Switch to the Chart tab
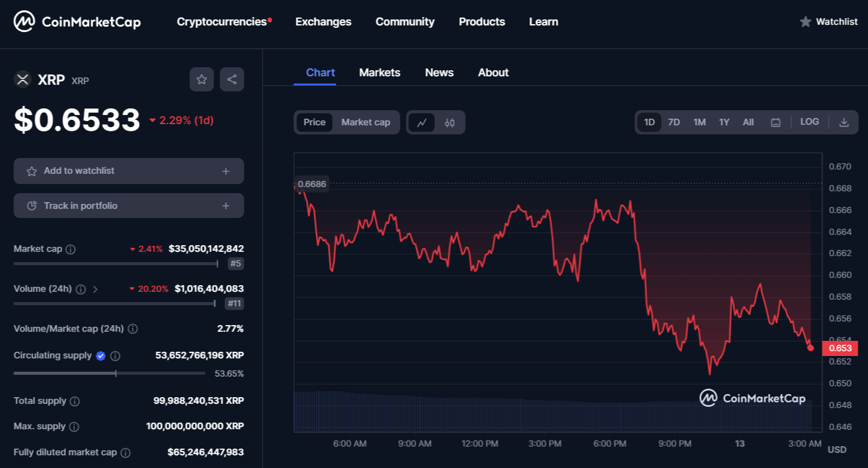Viewport: 868px width, 468px height. tap(321, 73)
